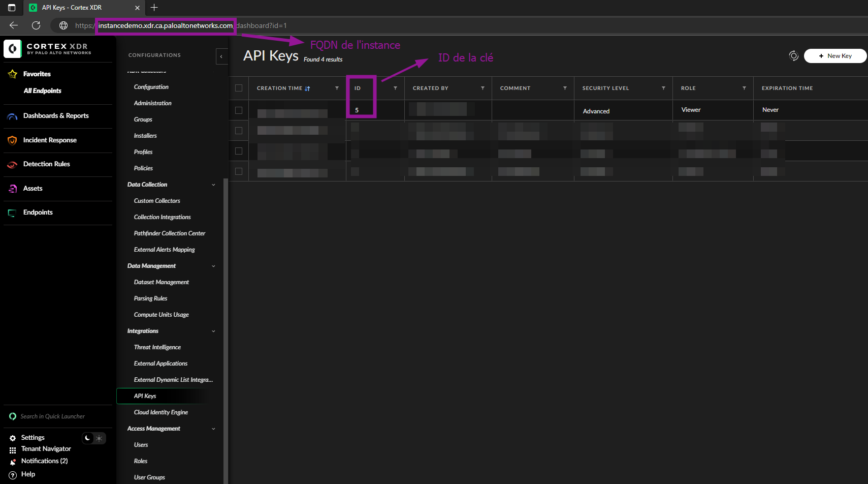
Task: Filter the Security Level column
Action: click(x=663, y=88)
